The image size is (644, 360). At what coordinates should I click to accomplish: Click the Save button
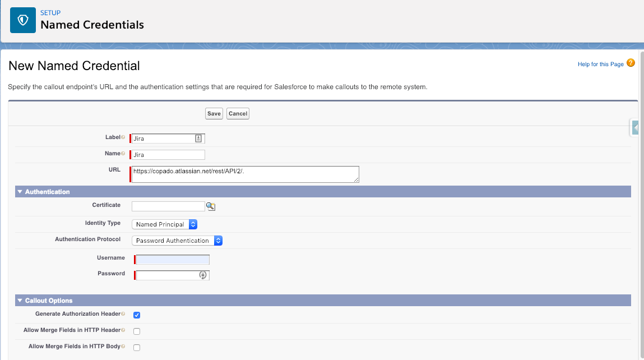pyautogui.click(x=214, y=113)
